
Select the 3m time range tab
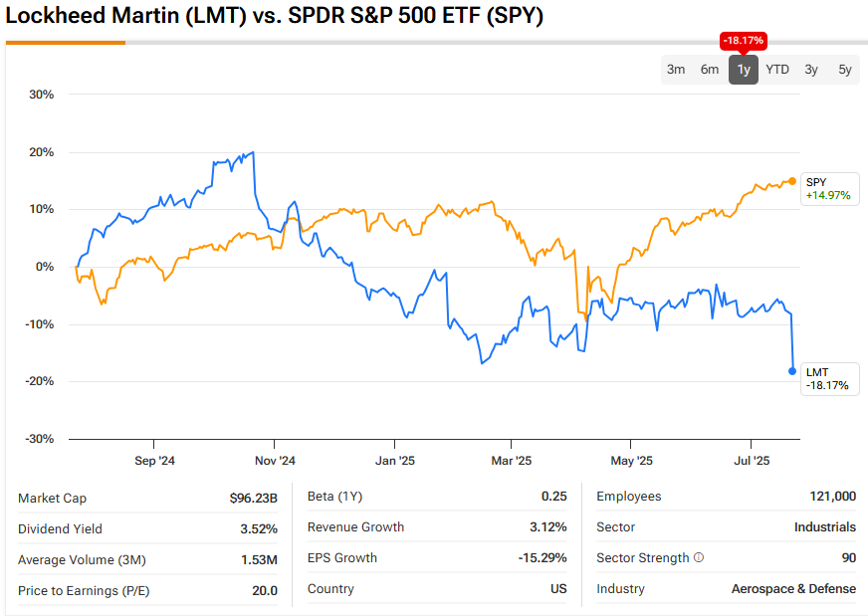[x=675, y=70]
